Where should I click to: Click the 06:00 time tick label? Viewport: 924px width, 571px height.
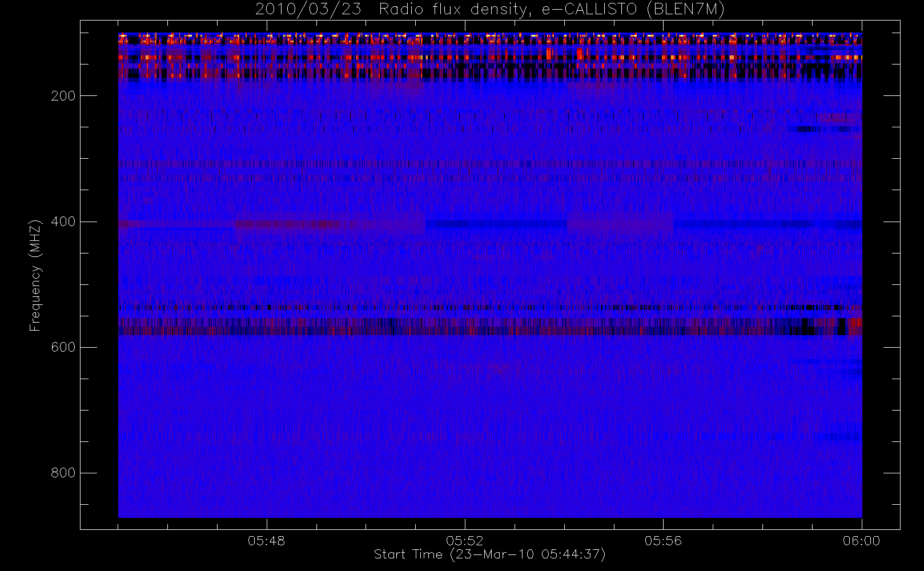click(862, 541)
